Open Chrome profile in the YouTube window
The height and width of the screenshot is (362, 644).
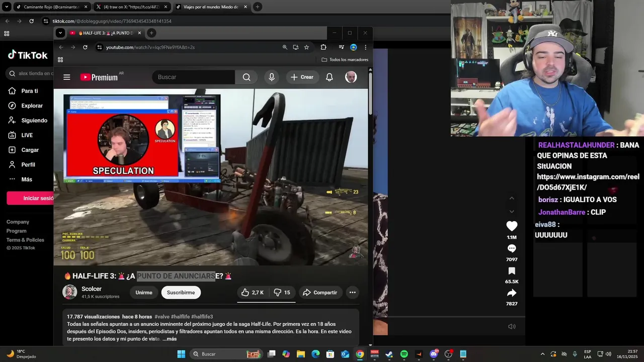354,47
